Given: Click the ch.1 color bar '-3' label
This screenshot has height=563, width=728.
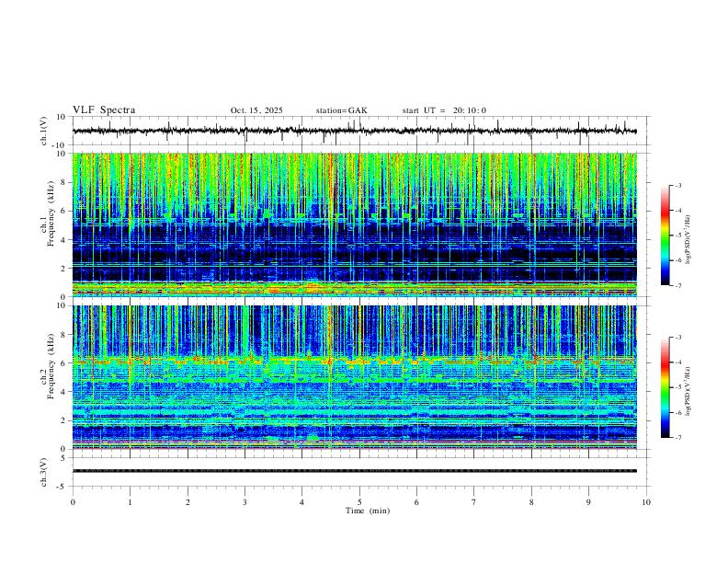Looking at the screenshot, I should [677, 185].
